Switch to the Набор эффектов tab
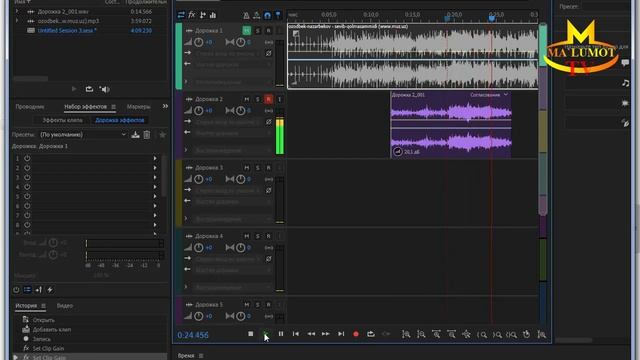 (x=85, y=107)
